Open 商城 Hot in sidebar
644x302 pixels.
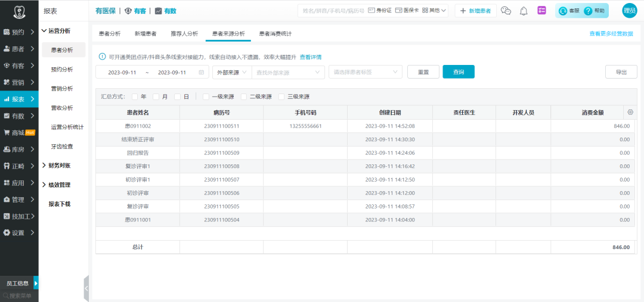point(19,133)
